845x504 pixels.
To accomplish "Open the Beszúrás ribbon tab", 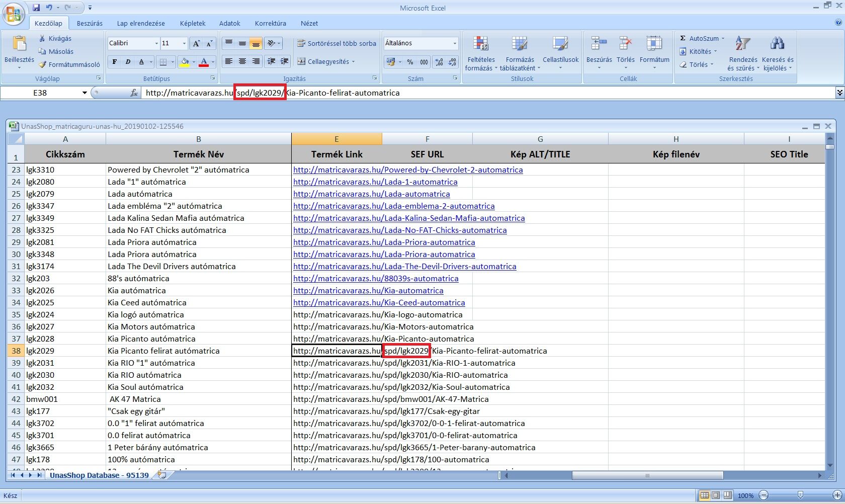I will pos(90,23).
